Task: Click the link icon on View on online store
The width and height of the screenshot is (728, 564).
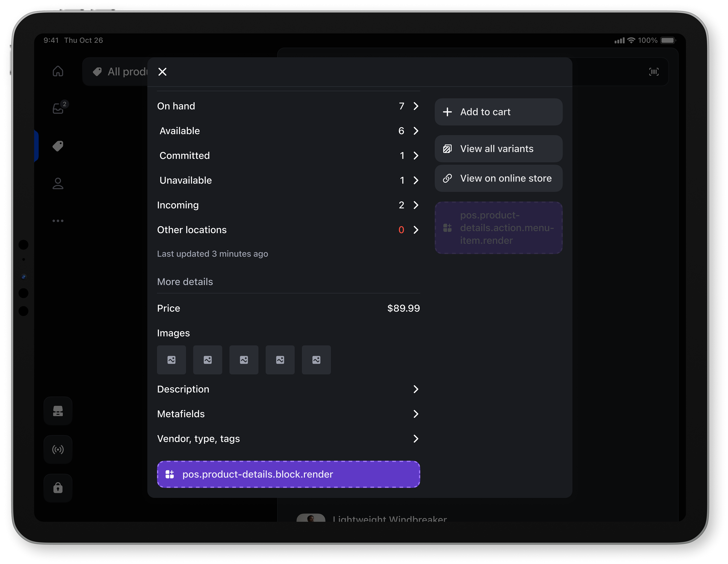Action: tap(447, 178)
